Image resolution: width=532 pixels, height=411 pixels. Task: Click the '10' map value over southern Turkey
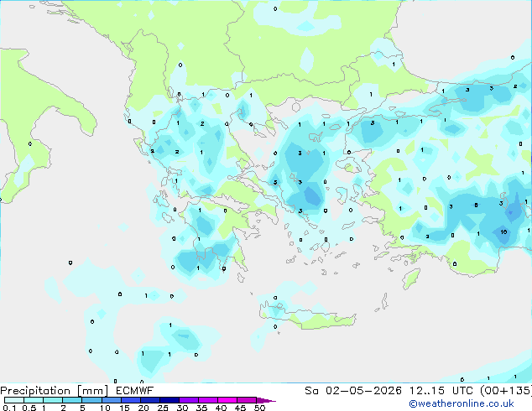[x=503, y=232]
